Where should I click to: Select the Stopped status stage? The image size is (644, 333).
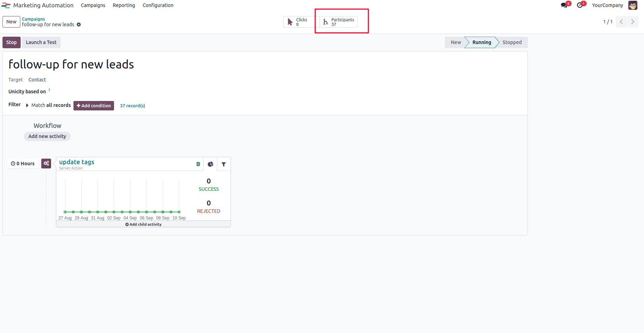click(512, 42)
